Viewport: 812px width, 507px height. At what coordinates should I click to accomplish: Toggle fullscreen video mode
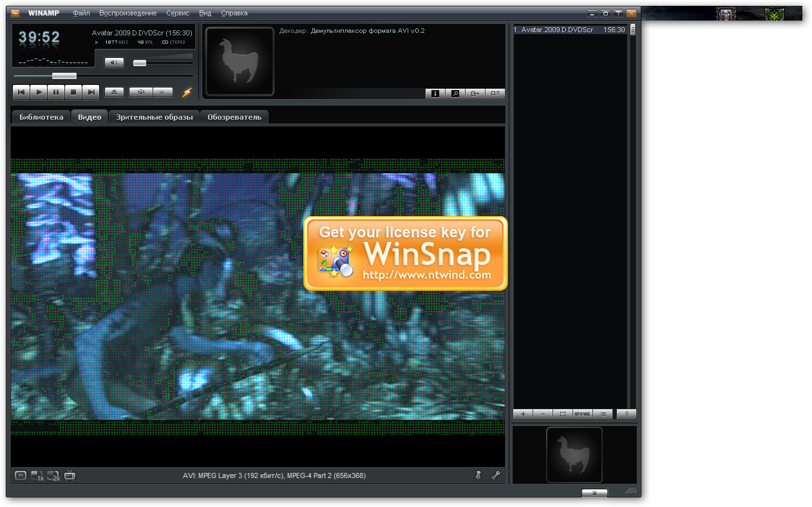click(x=21, y=475)
